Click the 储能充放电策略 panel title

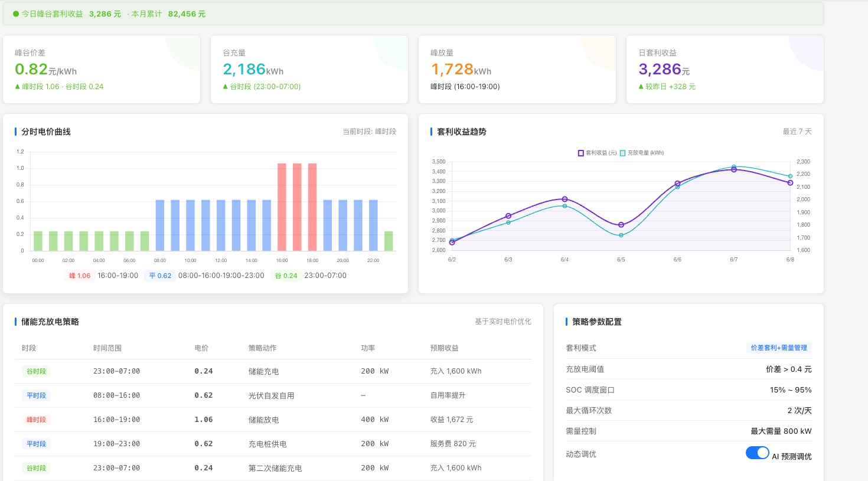pyautogui.click(x=50, y=322)
